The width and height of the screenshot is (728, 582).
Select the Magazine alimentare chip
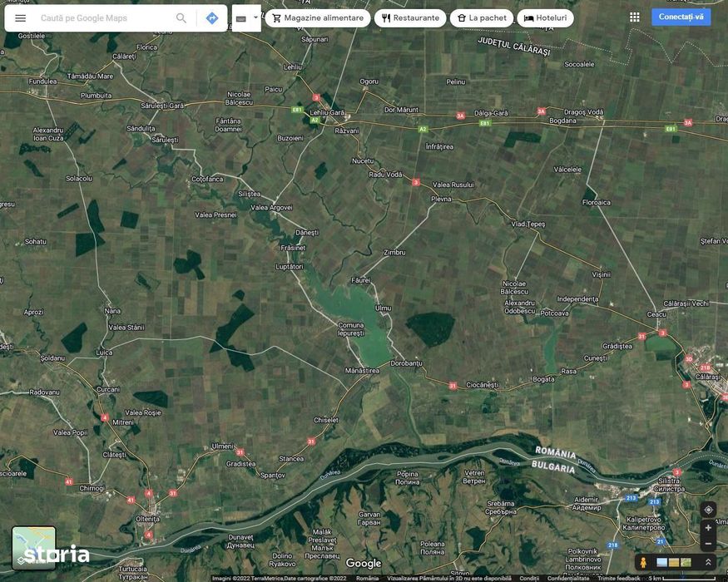[318, 18]
